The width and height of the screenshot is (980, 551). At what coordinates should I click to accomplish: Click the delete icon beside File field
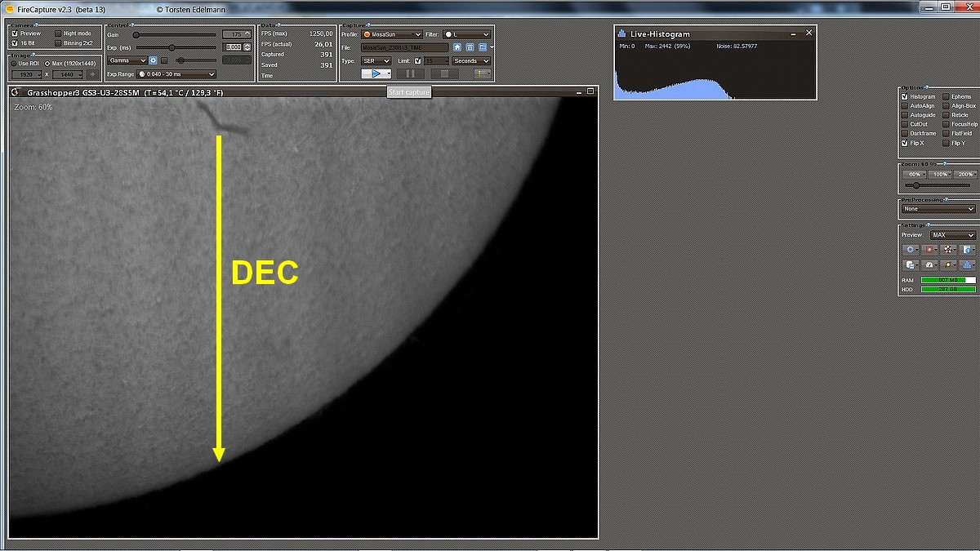tap(470, 47)
